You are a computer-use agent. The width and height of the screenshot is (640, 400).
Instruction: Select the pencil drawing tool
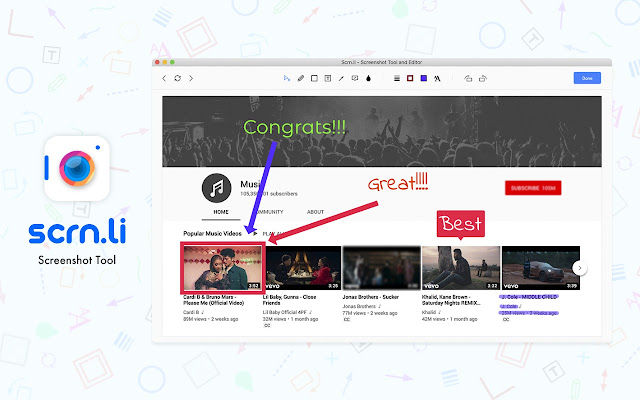click(301, 78)
